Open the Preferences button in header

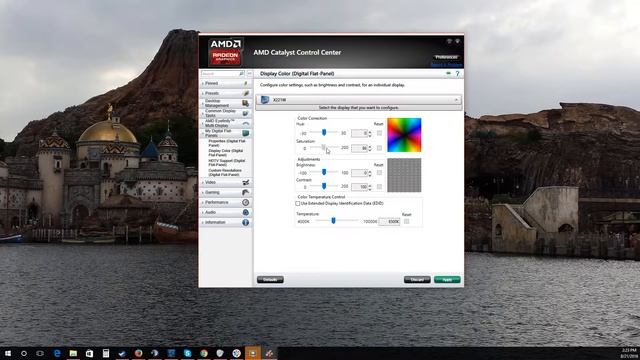(446, 57)
